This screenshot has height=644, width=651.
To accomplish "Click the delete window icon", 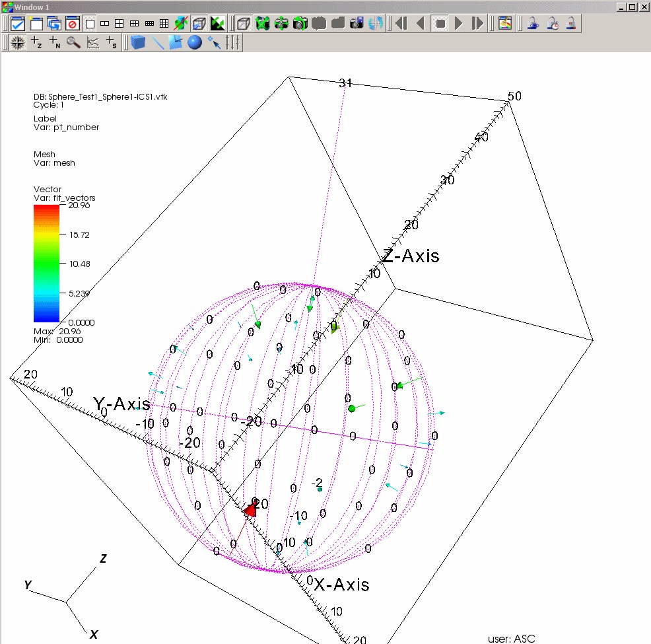I will 72,24.
